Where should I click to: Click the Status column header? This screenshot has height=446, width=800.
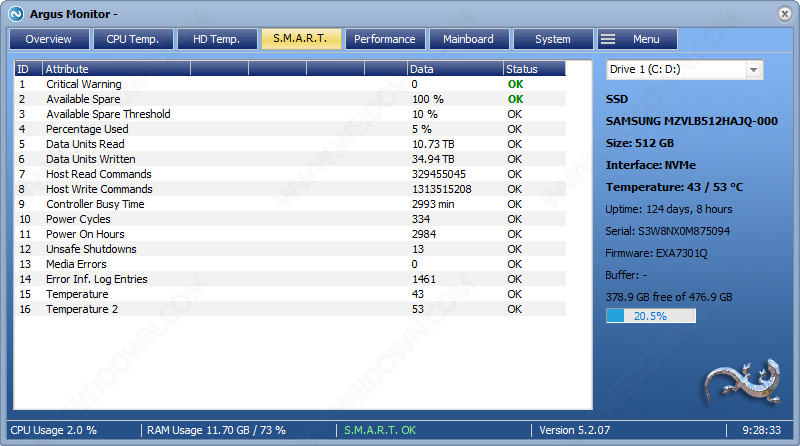pyautogui.click(x=534, y=69)
